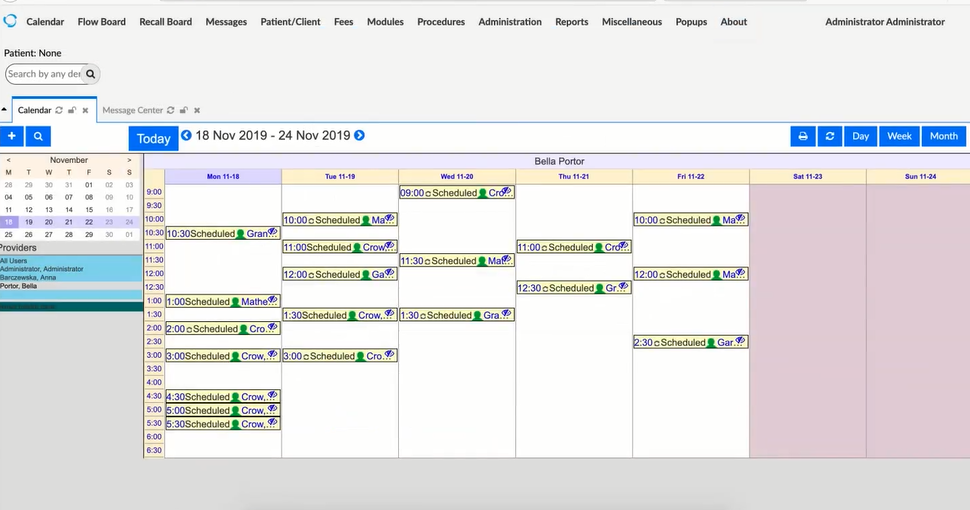Open the Popups menu
The width and height of the screenshot is (970, 510).
pyautogui.click(x=691, y=22)
